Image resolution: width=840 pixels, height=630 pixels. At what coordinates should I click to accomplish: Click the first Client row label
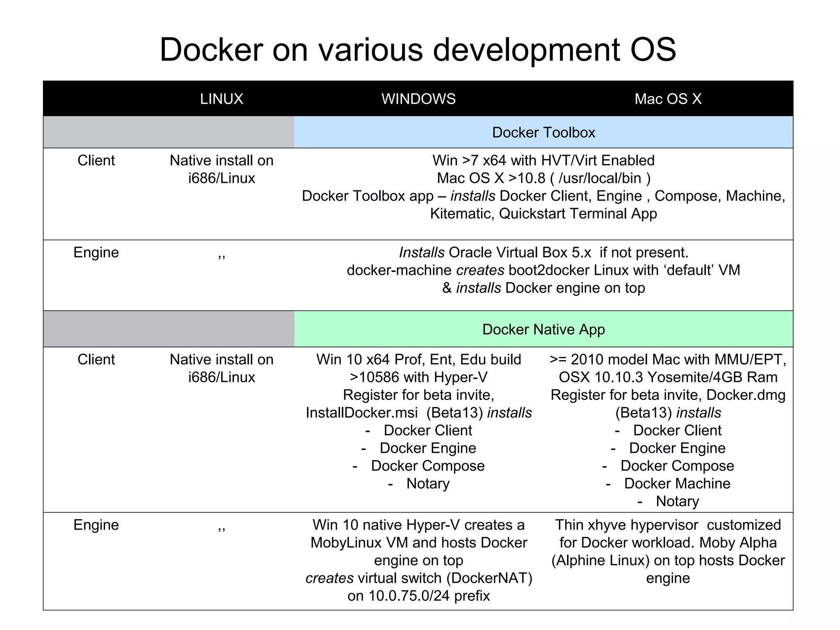[96, 160]
